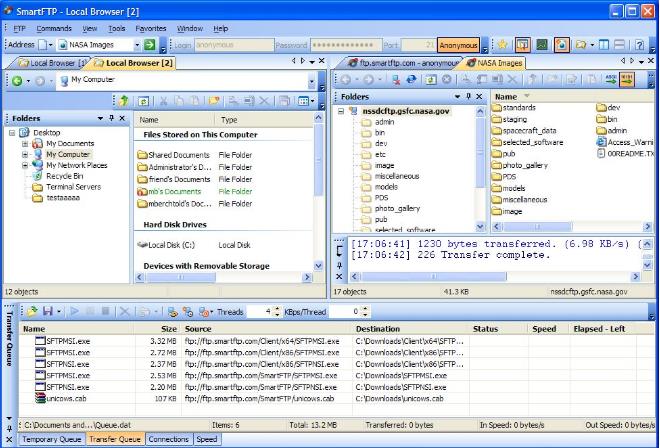
Task: Expand the My Network Places tree node
Action: (x=25, y=165)
